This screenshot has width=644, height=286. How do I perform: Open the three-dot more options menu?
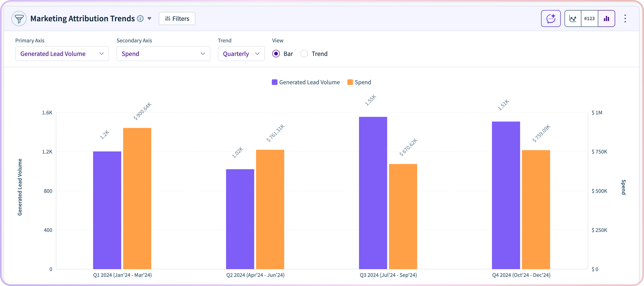[625, 18]
